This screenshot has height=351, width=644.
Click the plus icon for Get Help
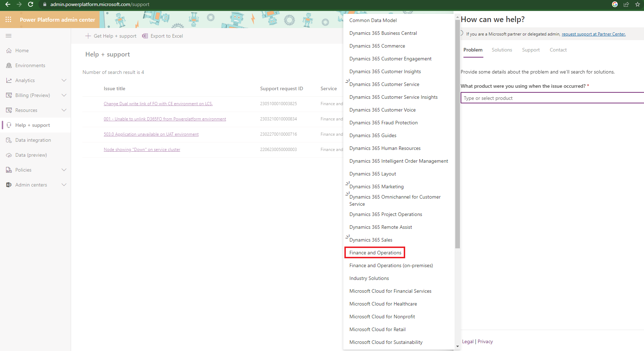click(88, 36)
